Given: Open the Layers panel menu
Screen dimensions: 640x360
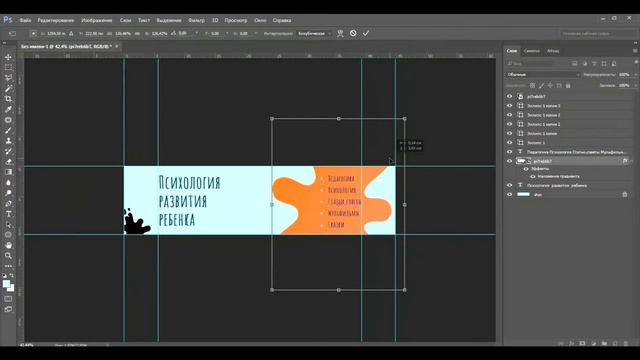Looking at the screenshot, I should coord(635,51).
